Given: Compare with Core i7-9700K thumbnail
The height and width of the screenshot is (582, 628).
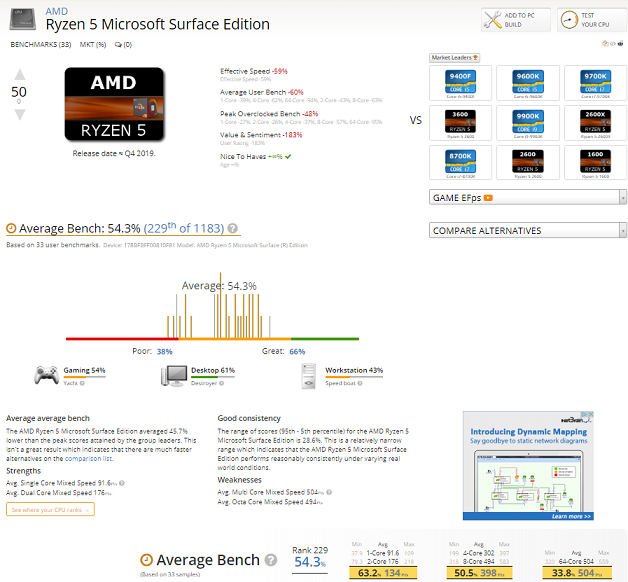Looking at the screenshot, I should [x=595, y=83].
